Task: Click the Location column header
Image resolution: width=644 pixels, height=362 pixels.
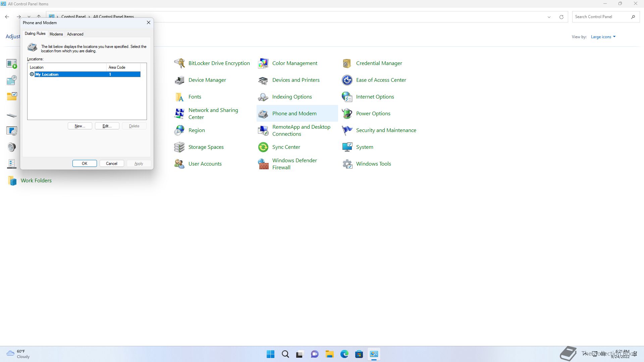Action: (67, 67)
